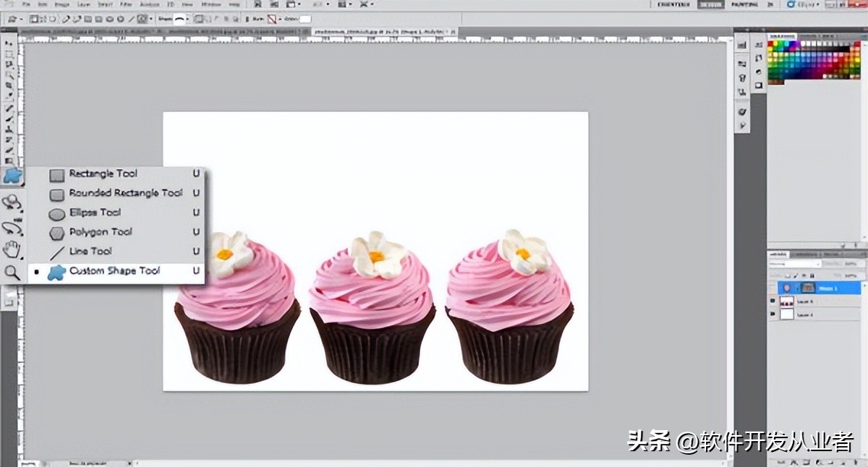868x467 pixels.
Task: Click the rectangle shape icon in options bar
Action: coord(87,18)
